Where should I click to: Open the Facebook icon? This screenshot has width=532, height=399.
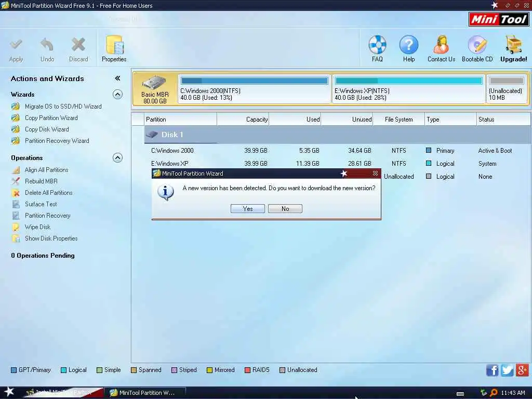(x=493, y=370)
